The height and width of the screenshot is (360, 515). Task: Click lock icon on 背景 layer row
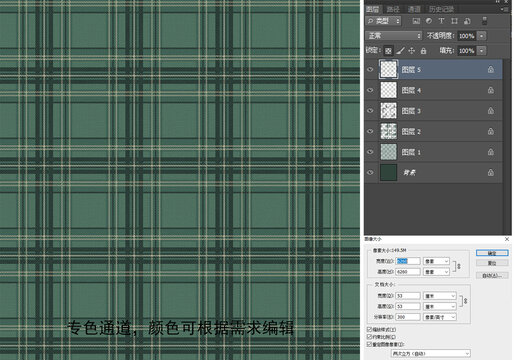tap(491, 172)
